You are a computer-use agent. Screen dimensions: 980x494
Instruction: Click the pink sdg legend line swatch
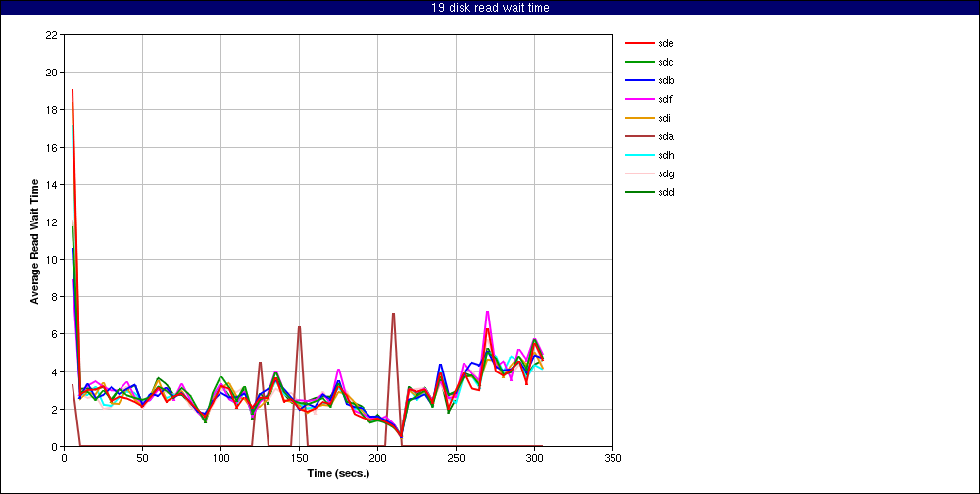point(639,173)
